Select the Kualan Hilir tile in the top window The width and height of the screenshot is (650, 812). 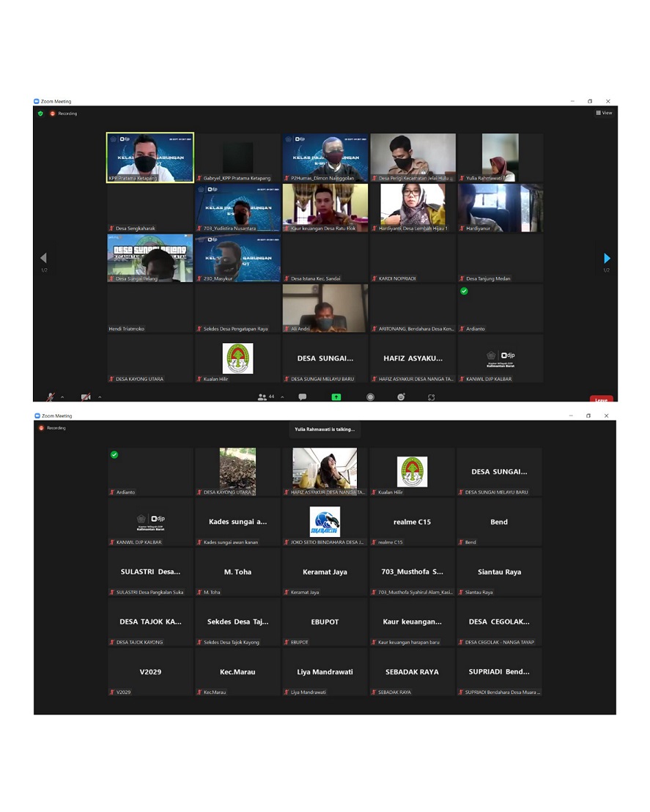[237, 358]
